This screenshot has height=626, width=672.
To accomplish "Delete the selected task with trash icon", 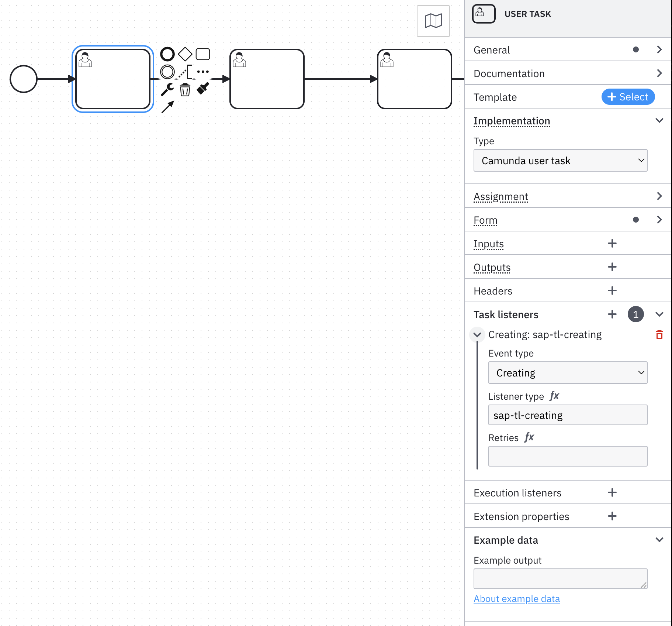I will coord(185,89).
